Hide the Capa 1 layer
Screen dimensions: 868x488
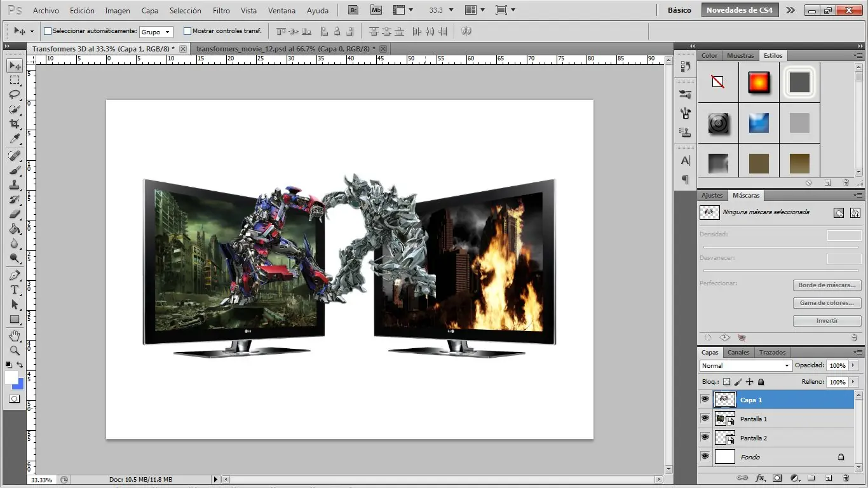pyautogui.click(x=705, y=400)
